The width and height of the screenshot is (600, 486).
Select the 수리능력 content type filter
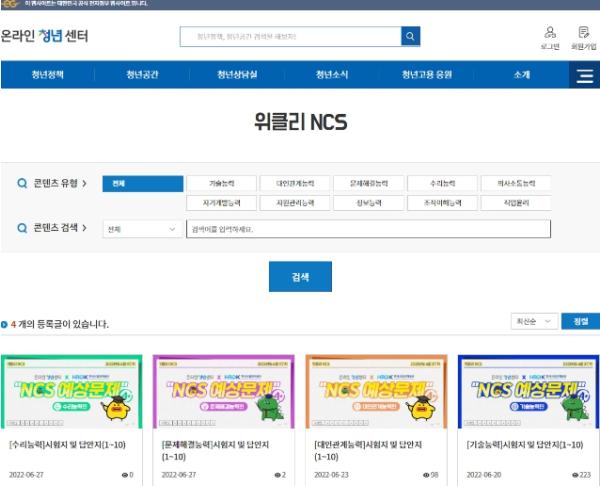[x=443, y=184]
